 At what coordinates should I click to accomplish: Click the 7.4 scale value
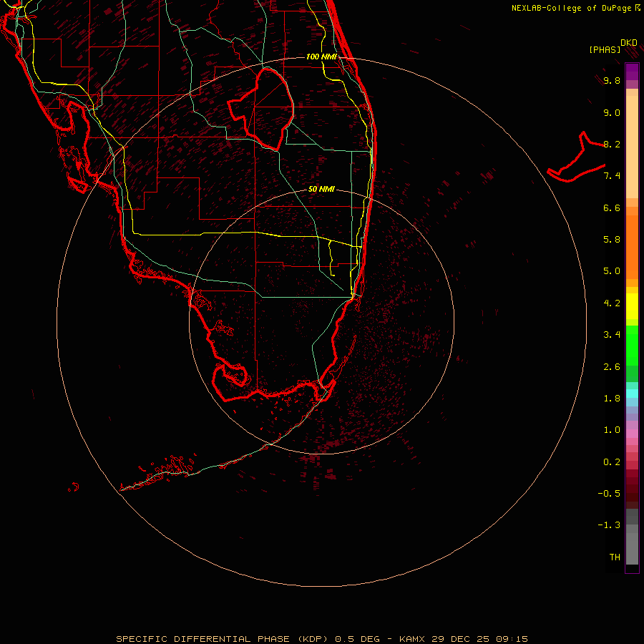pyautogui.click(x=612, y=176)
